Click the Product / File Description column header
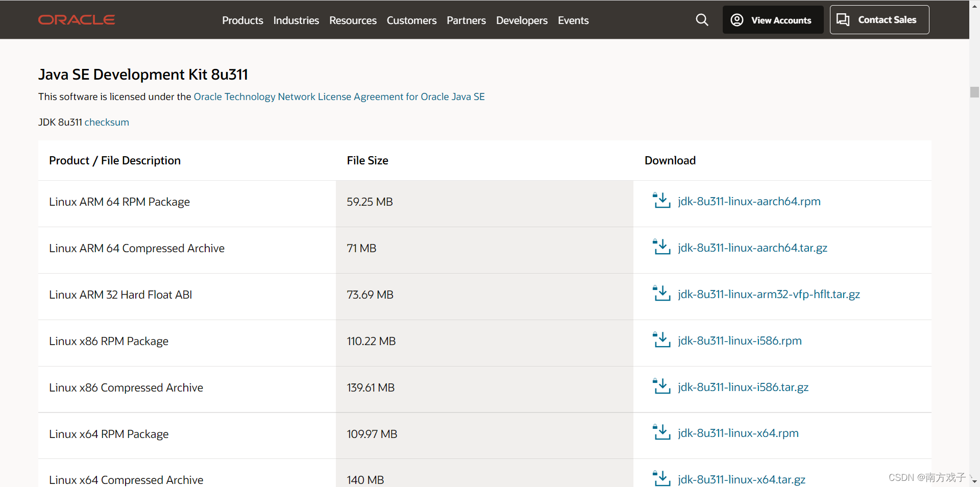The width and height of the screenshot is (980, 487). click(115, 160)
